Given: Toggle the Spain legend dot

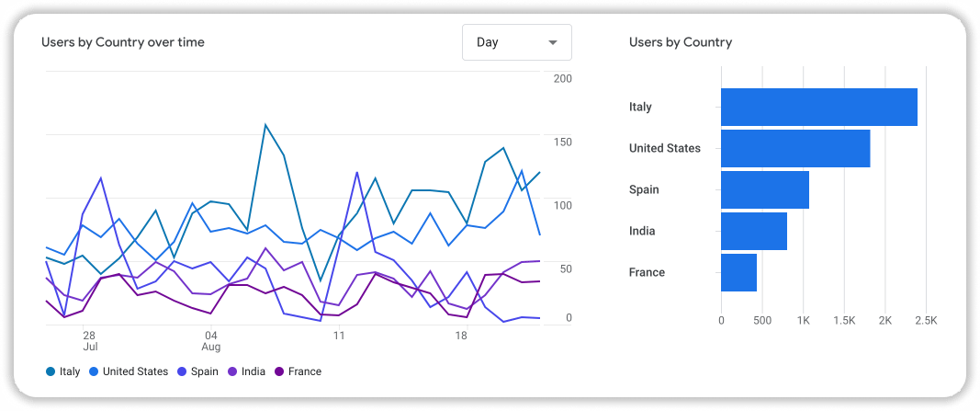Looking at the screenshot, I should (184, 371).
